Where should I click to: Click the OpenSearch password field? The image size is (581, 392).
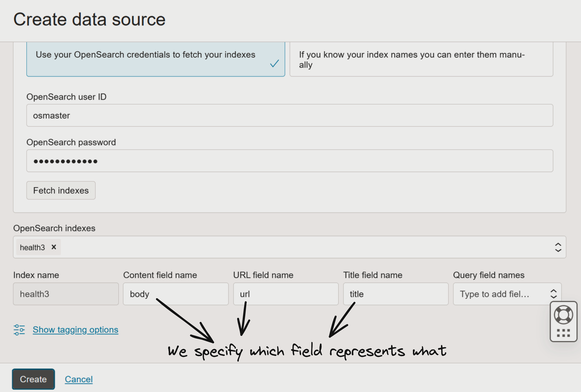290,161
